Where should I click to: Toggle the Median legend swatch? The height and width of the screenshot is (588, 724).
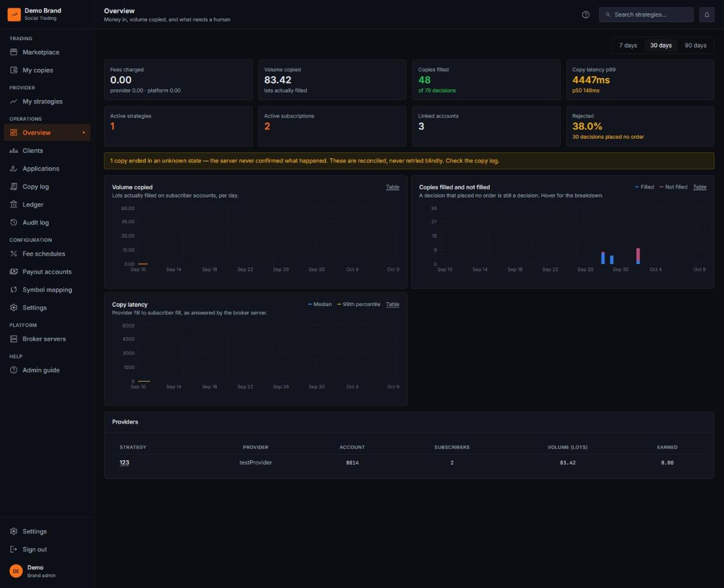pos(310,304)
